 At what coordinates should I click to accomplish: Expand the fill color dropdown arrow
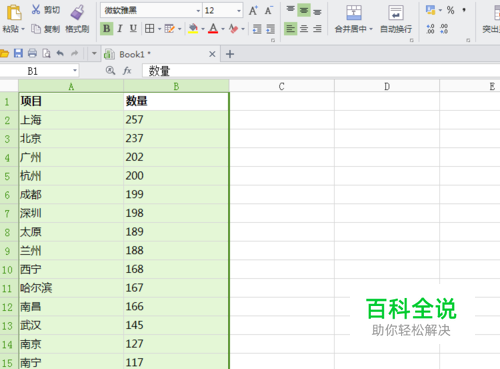point(203,29)
